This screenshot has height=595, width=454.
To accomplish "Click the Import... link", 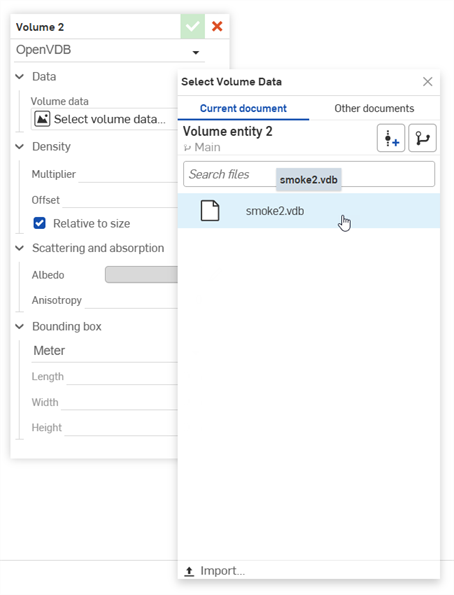I will point(222,571).
